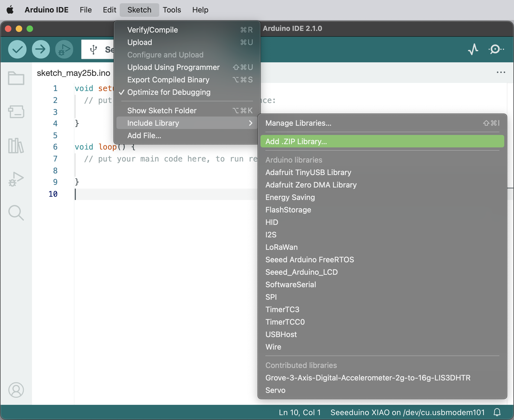Include Adafruit Zero DMA Library
The height and width of the screenshot is (420, 514).
pos(382,185)
